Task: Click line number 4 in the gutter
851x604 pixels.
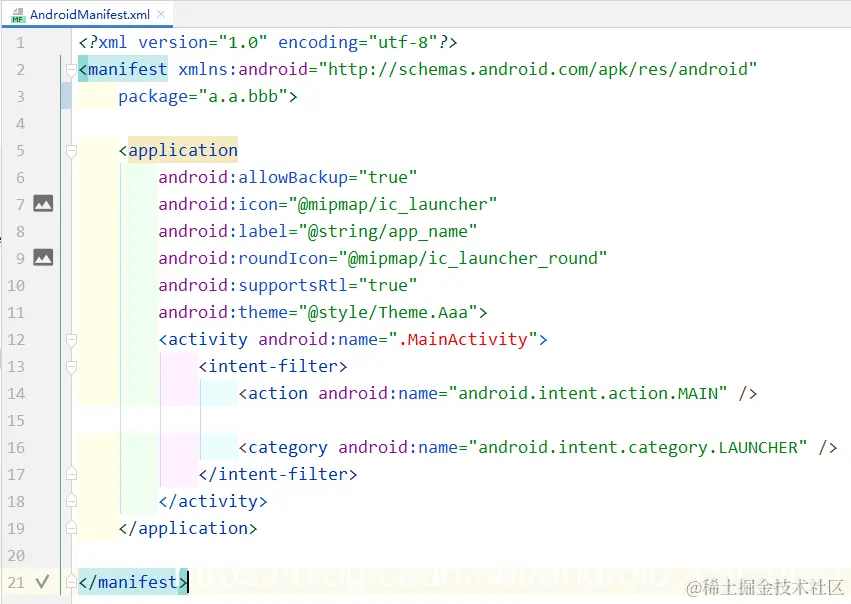Action: 20,124
